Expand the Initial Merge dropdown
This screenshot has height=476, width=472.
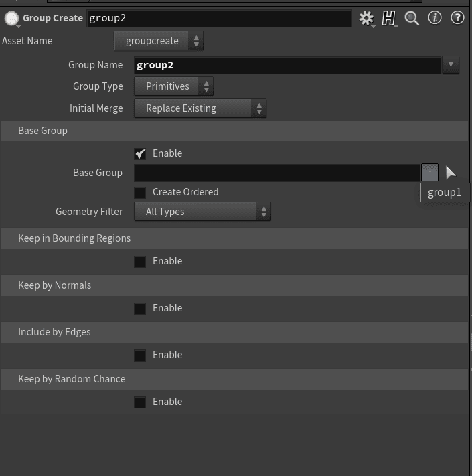point(200,108)
